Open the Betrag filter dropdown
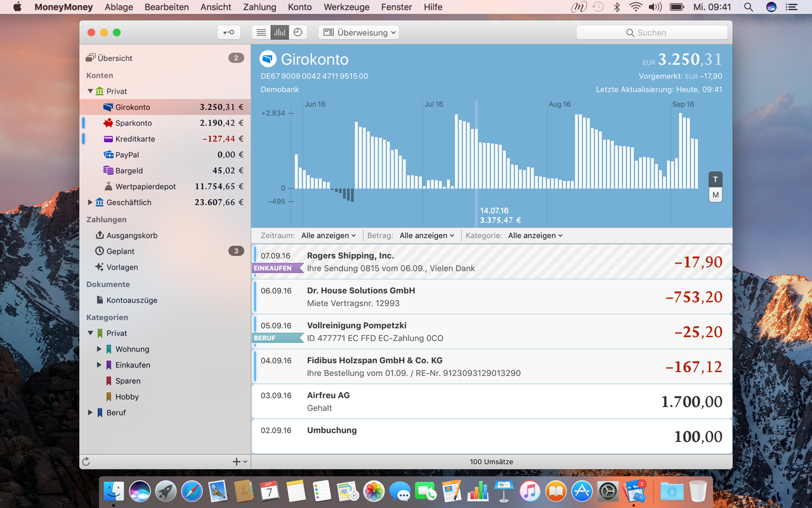The width and height of the screenshot is (812, 508). pos(427,236)
